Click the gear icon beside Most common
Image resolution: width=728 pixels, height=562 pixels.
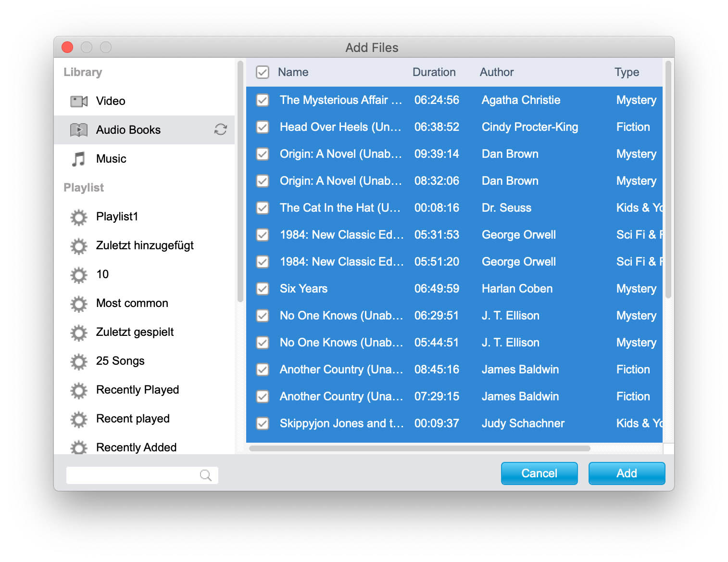(x=79, y=304)
